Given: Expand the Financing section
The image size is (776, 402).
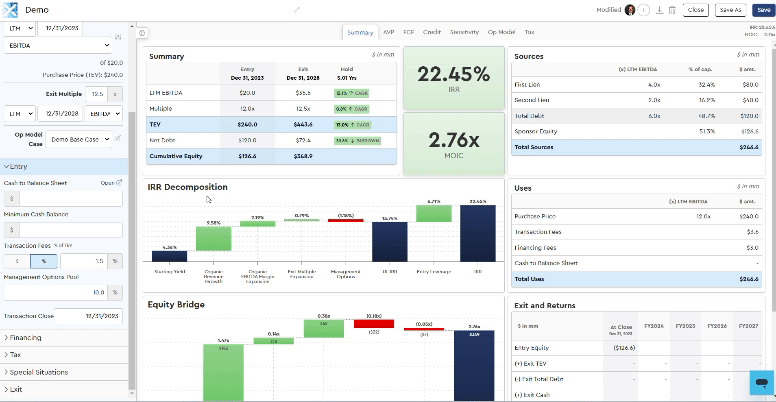Looking at the screenshot, I should click(25, 338).
